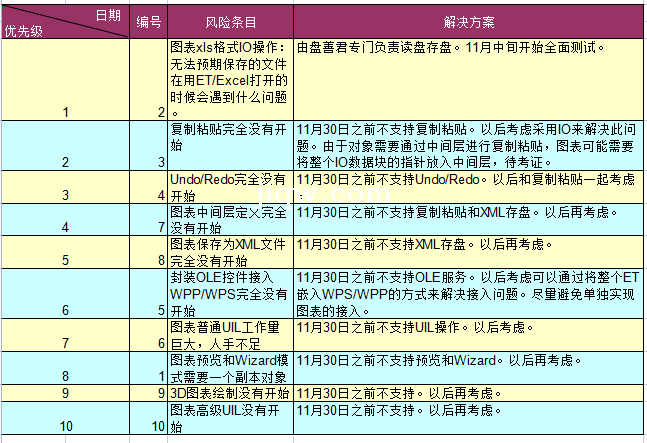647x443 pixels.
Task: Select the "复制粘贴完全没有开始" risk cell
Action: click(230, 145)
